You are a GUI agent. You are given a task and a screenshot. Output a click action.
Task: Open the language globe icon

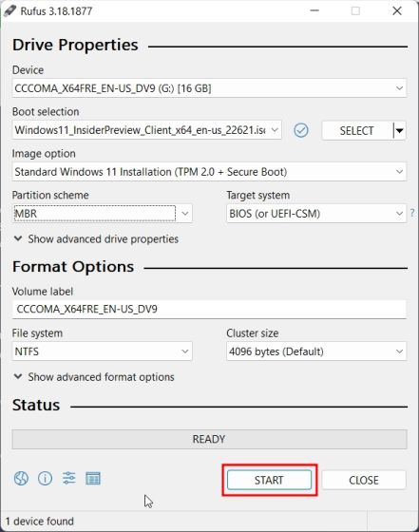[21, 479]
